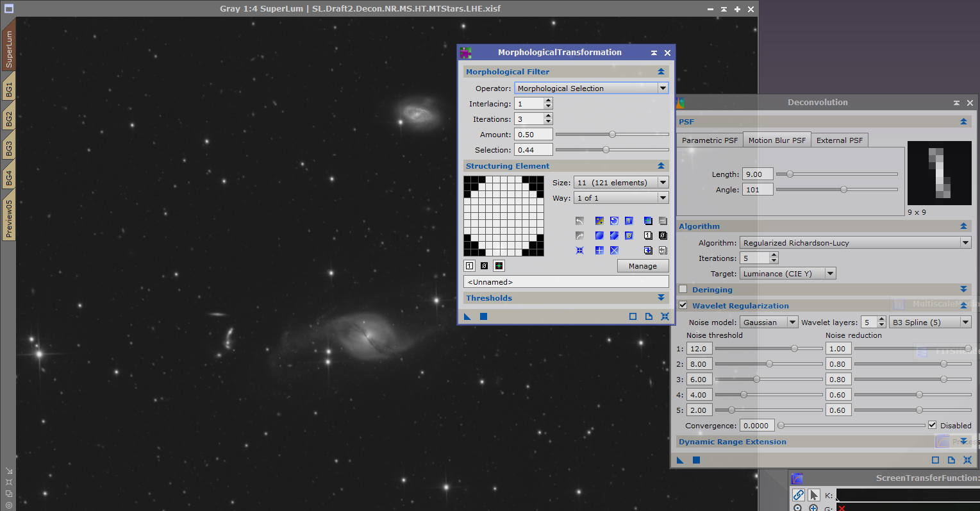Viewport: 980px width, 511px height.
Task: Rotate the structuring element way
Action: tap(614, 220)
